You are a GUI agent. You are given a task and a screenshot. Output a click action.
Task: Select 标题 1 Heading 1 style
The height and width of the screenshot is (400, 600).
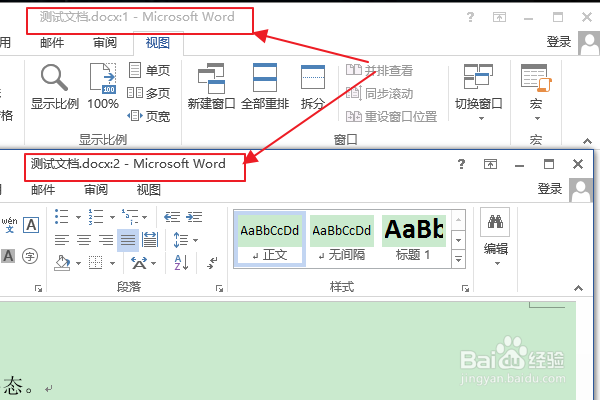[414, 238]
